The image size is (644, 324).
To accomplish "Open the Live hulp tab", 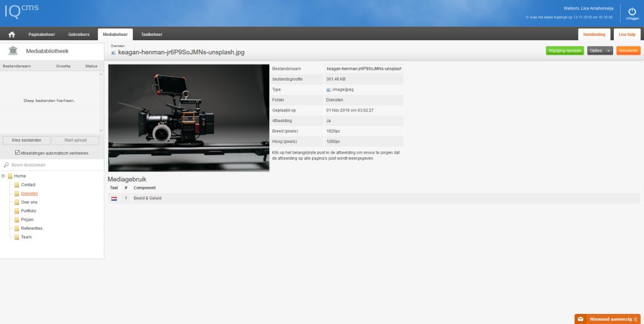I will point(627,35).
